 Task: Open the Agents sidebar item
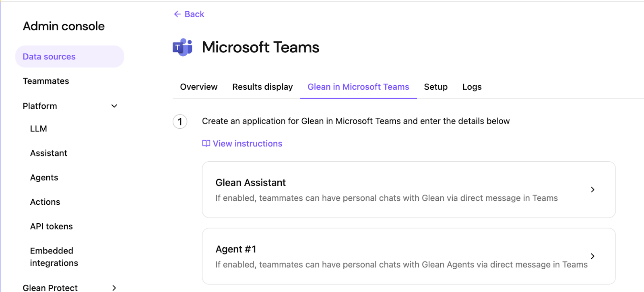pyautogui.click(x=44, y=178)
